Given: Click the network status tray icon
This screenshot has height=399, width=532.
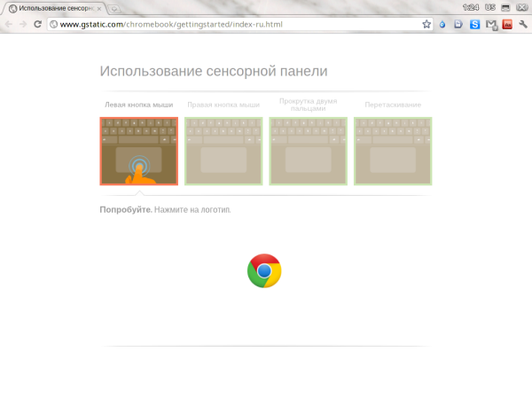Looking at the screenshot, I should (505, 7).
